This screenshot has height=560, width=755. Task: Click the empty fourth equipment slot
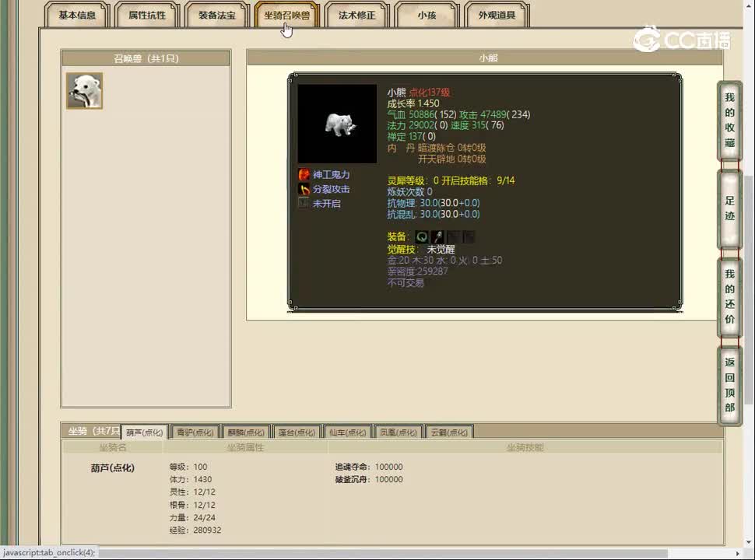[469, 236]
